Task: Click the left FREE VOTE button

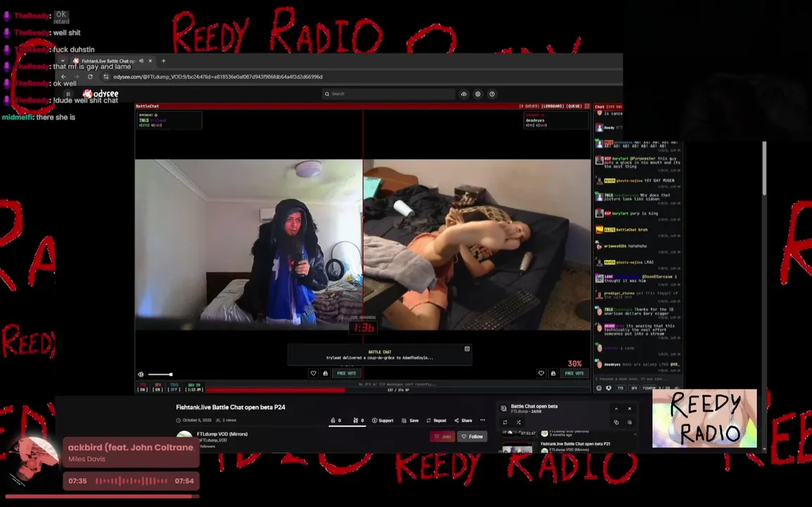Action: (x=346, y=373)
